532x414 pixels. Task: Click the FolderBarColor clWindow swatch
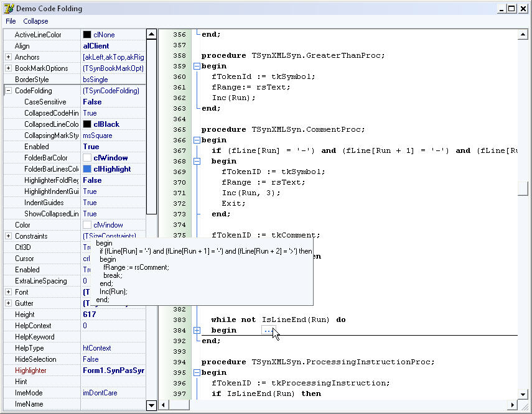[x=87, y=158]
